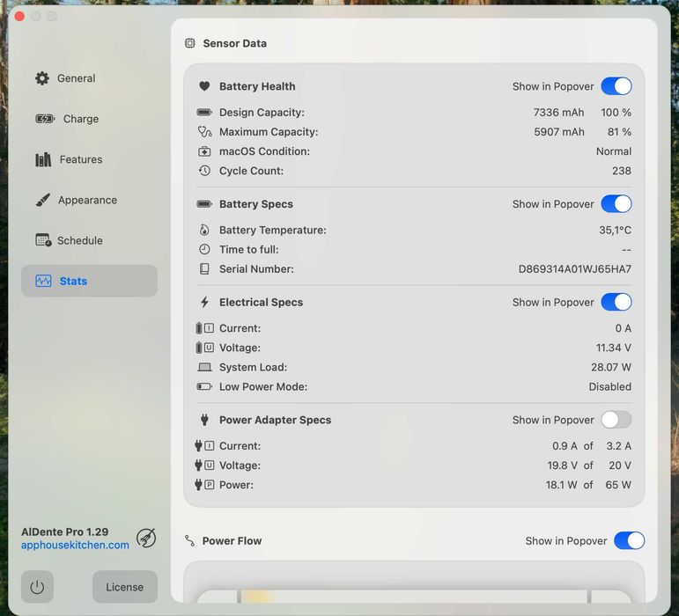Toggle Battery Health Show in Popover
This screenshot has height=616, width=679.
616,86
